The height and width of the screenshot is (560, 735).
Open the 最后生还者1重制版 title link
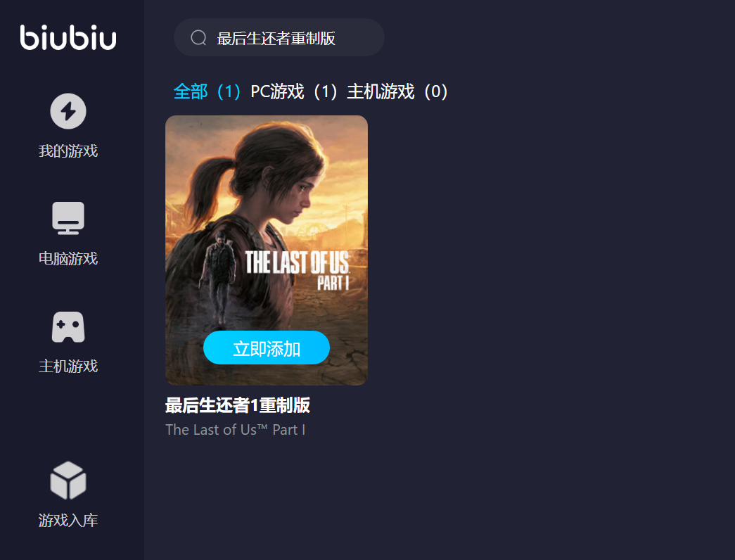tap(238, 405)
